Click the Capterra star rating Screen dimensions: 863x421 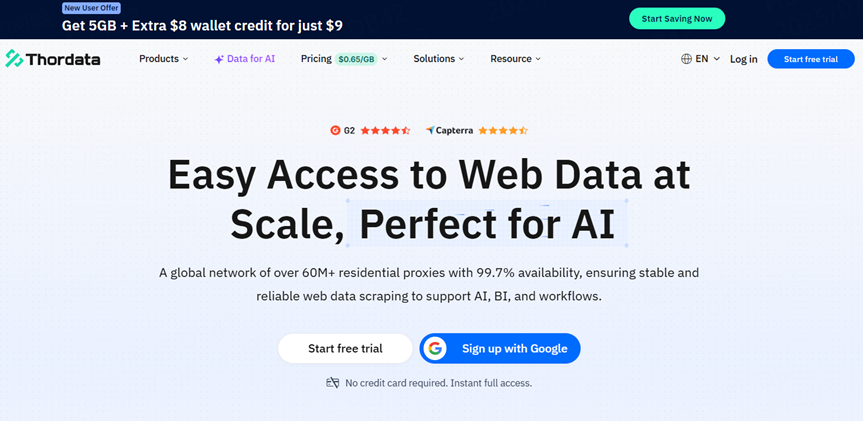pos(503,130)
